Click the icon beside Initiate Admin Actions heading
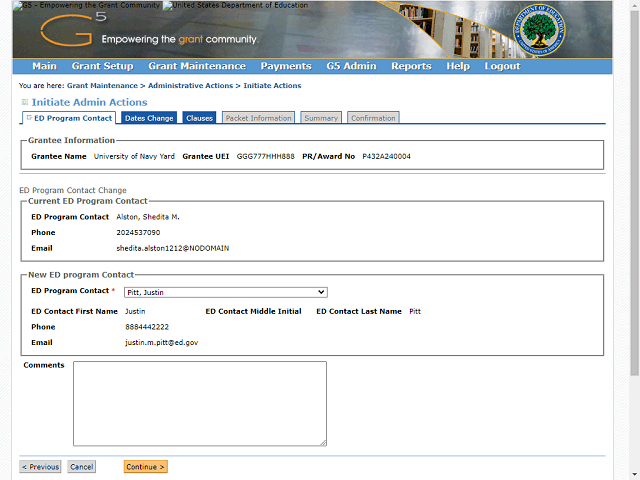 coord(25,102)
